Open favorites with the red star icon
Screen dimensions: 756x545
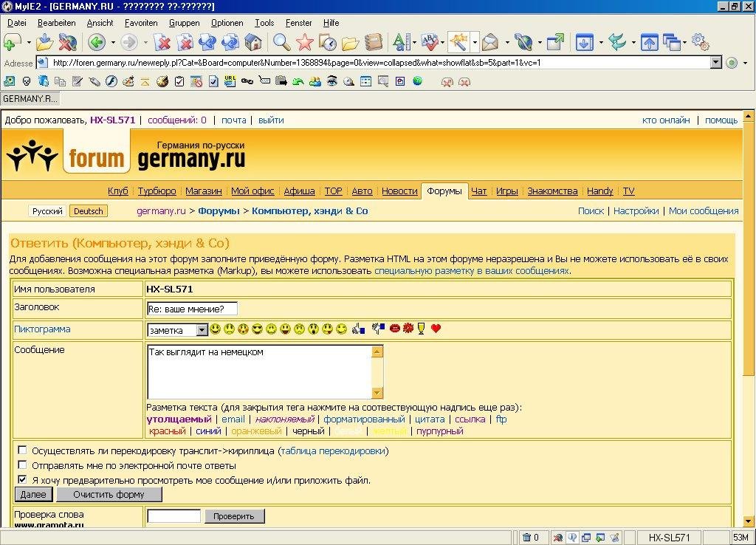[x=305, y=42]
